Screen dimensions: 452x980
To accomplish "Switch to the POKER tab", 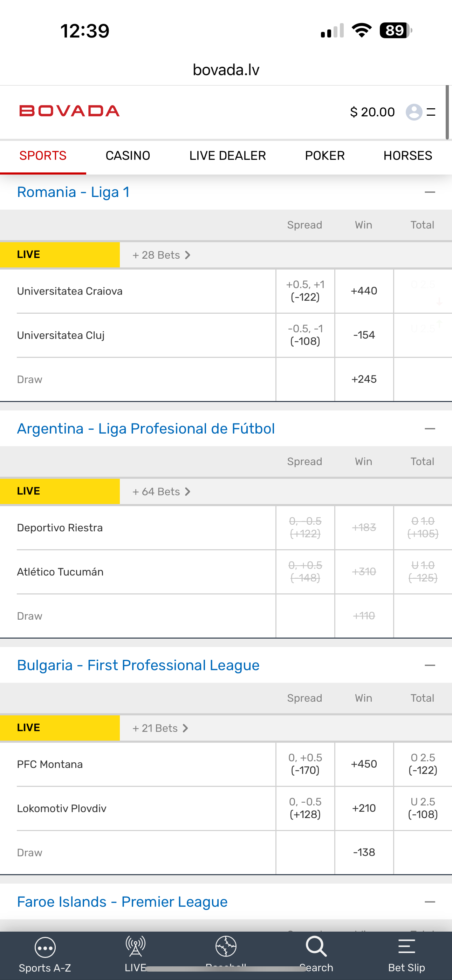I will (x=324, y=156).
